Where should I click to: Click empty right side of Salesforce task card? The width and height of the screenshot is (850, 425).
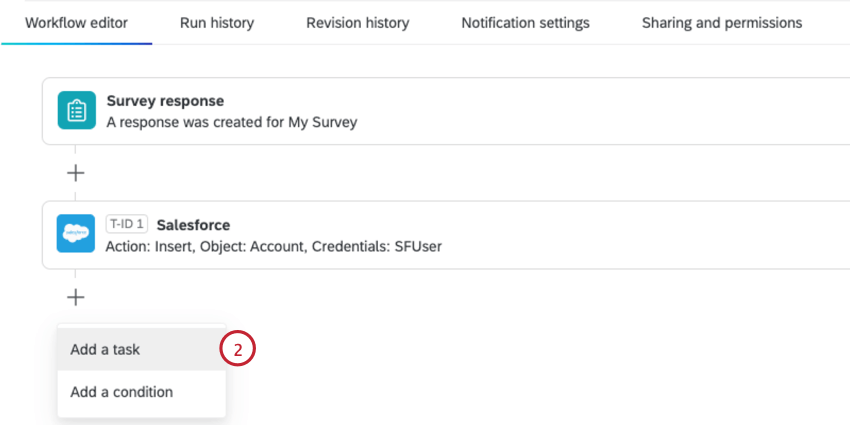[x=650, y=235]
